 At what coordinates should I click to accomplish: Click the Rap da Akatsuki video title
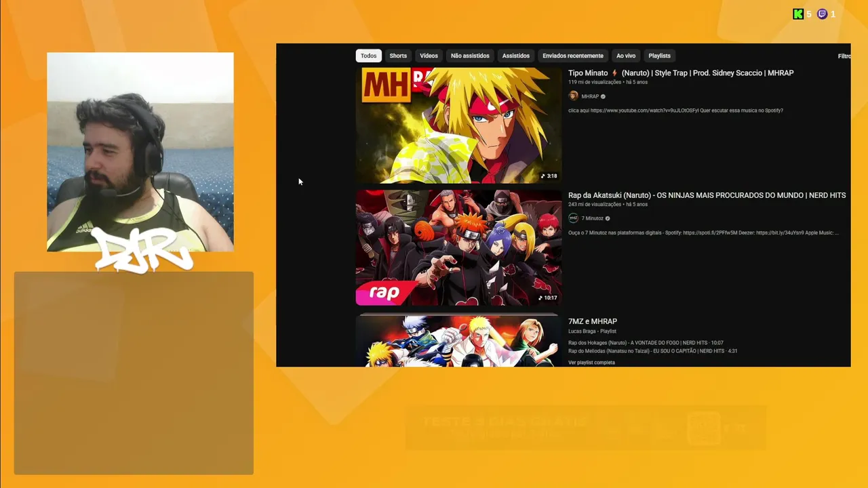(707, 195)
